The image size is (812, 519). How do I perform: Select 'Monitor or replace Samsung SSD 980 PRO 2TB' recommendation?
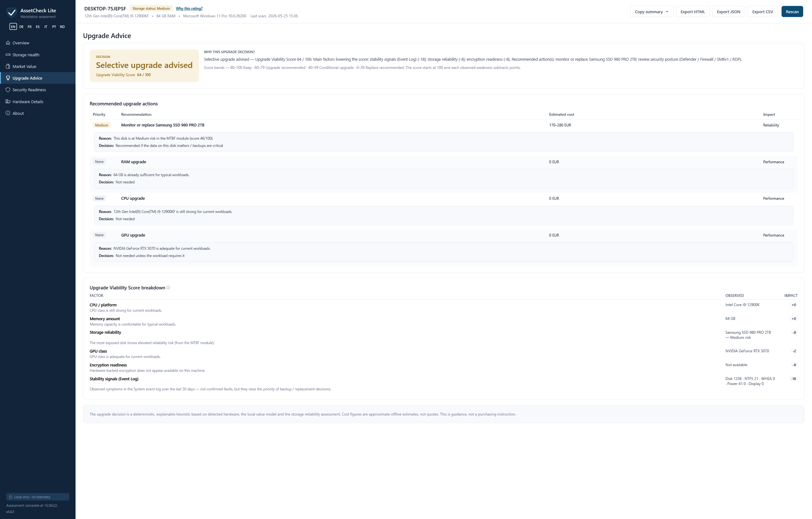pos(162,125)
